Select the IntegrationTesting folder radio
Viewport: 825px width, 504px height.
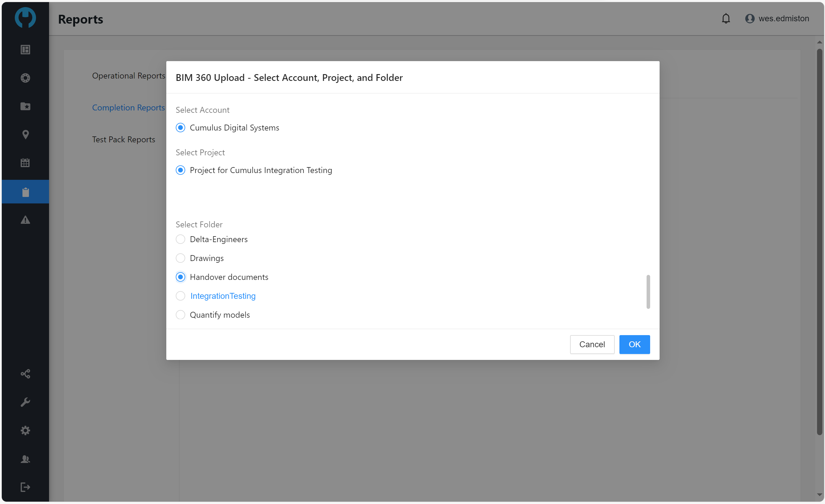[180, 296]
